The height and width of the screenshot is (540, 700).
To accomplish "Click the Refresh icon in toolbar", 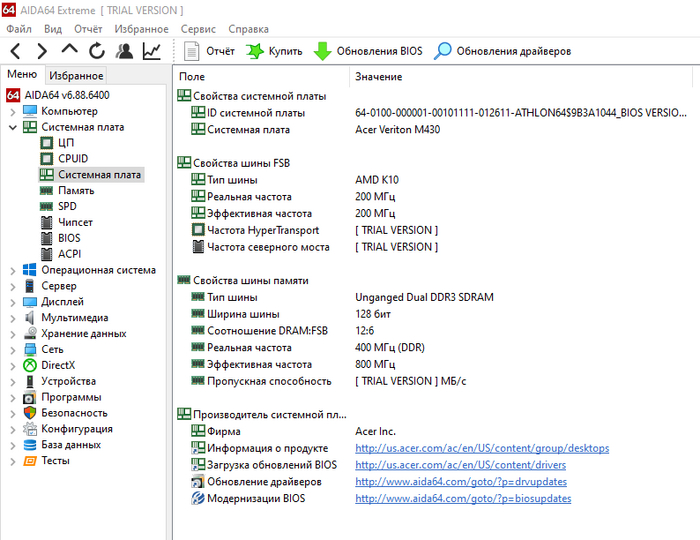I will click(x=96, y=51).
